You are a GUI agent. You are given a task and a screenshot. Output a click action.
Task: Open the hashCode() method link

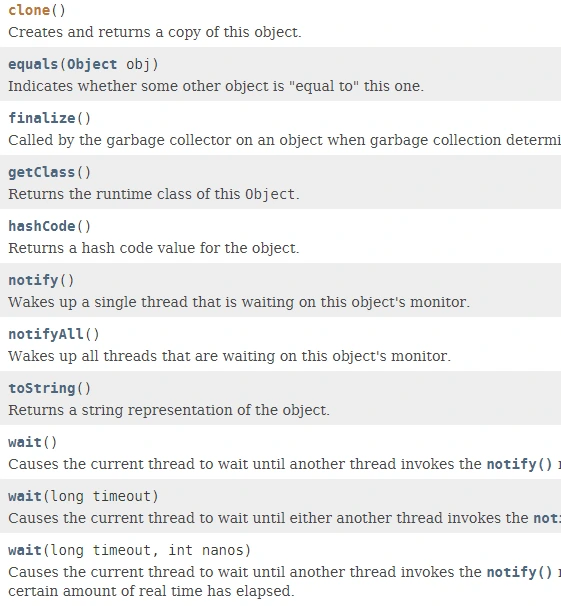(x=42, y=226)
